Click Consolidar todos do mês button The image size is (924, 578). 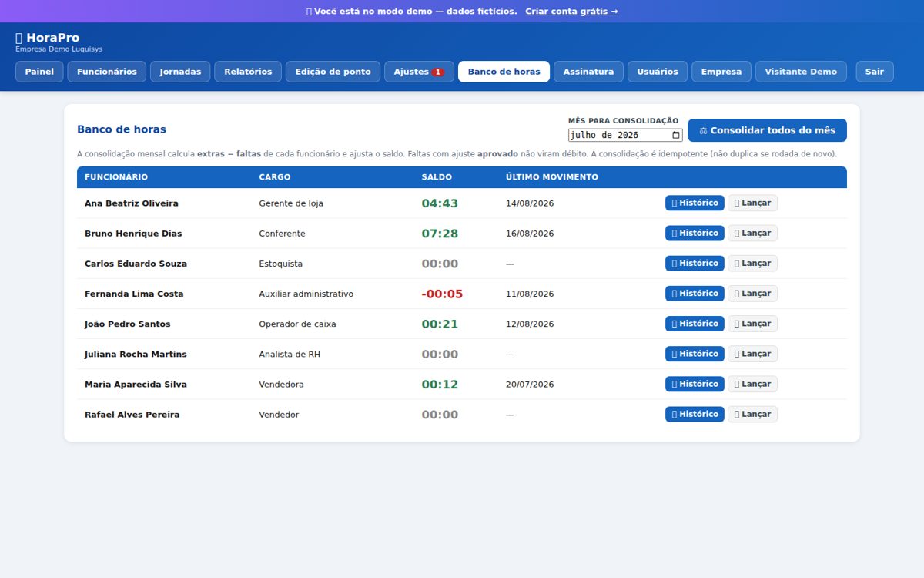point(767,130)
